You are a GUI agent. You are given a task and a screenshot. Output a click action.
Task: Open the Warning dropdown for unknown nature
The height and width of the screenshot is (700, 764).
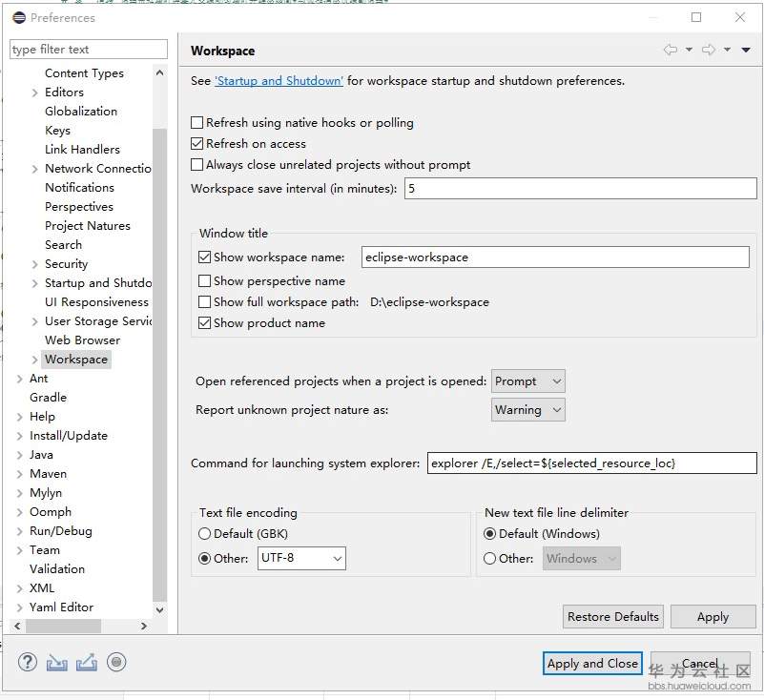pos(528,410)
